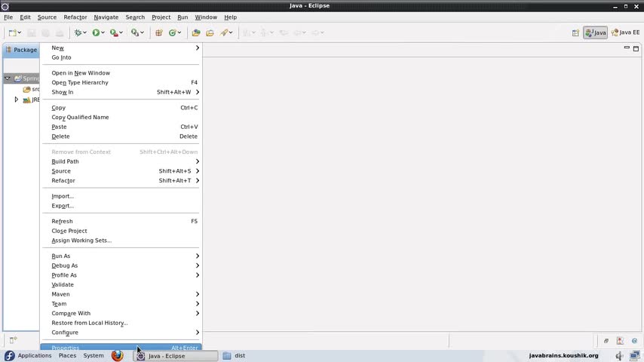The width and height of the screenshot is (644, 362).
Task: Choose Go Into from context menu
Action: (121, 57)
